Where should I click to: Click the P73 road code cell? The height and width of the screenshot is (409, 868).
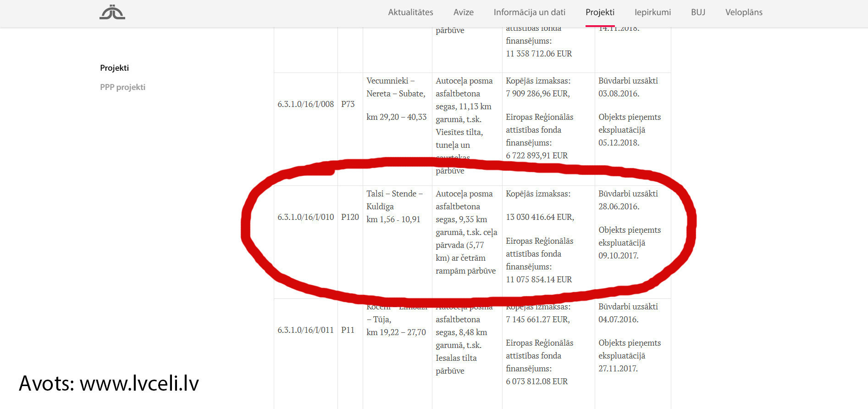point(348,104)
